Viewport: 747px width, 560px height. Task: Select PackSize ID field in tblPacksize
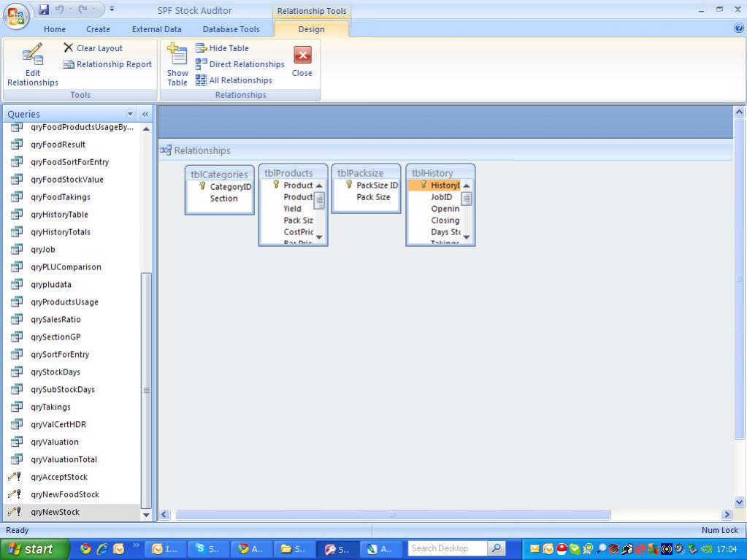377,185
